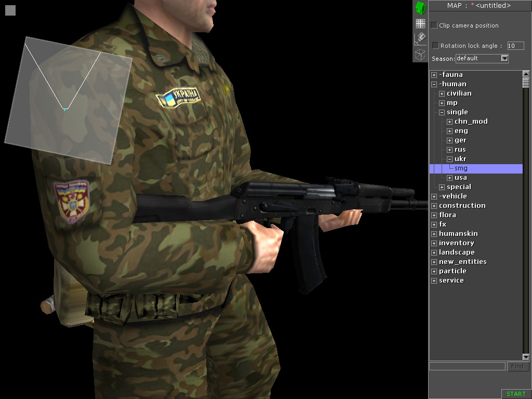The height and width of the screenshot is (399, 532).
Task: Select the eng label in the tree
Action: 461,131
